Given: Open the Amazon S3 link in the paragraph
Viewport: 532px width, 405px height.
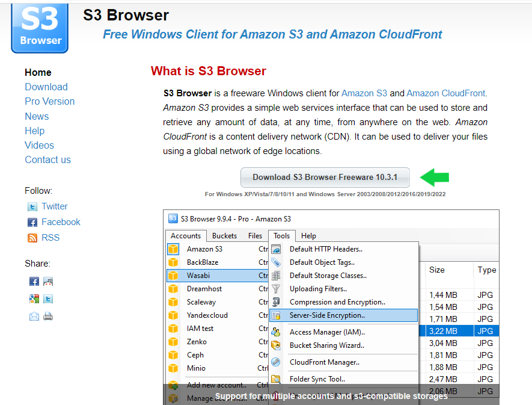Looking at the screenshot, I should pos(364,93).
